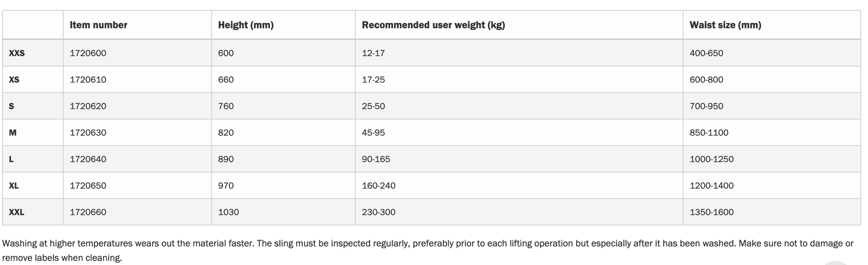Select the XXL size row label
The height and width of the screenshot is (265, 868).
[x=16, y=212]
